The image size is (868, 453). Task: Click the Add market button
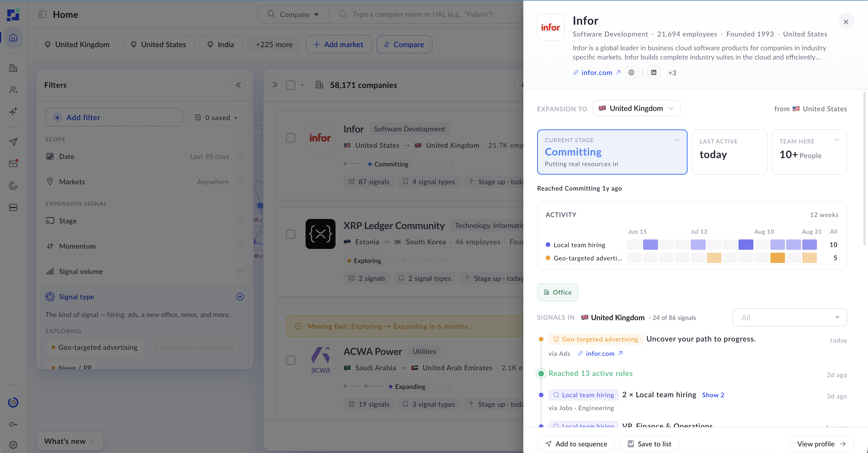339,44
